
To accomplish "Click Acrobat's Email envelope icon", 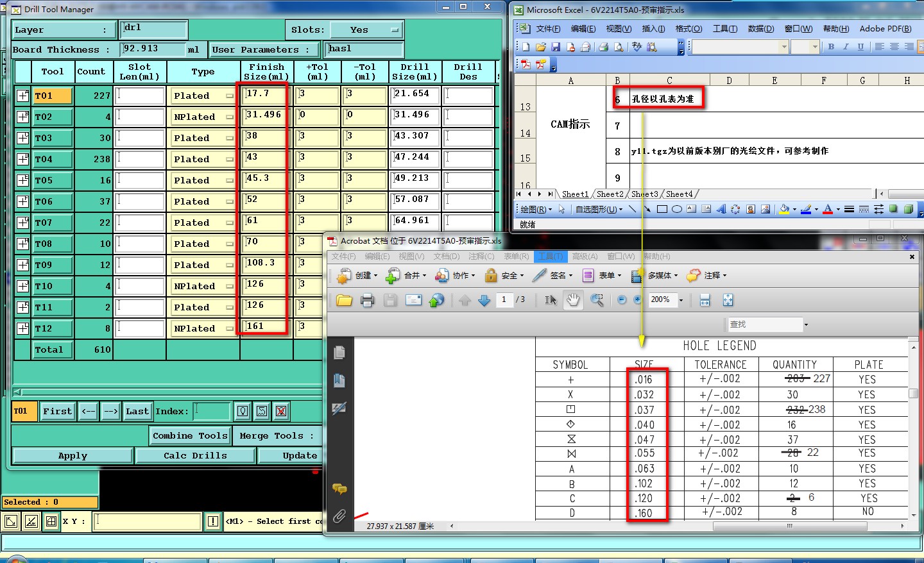I will coord(413,300).
